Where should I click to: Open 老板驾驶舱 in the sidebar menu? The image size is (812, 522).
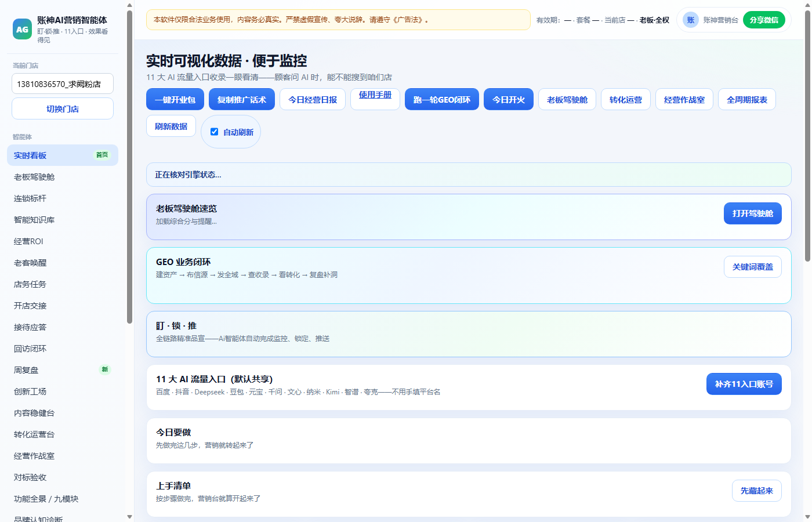point(63,176)
